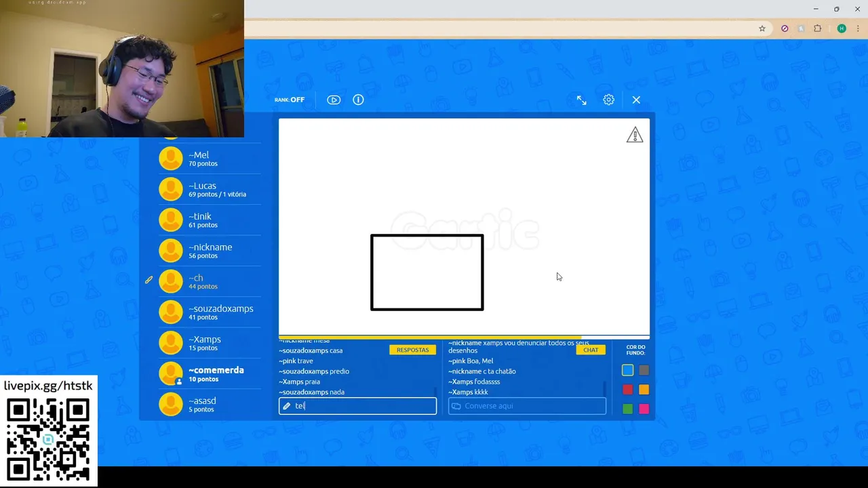Click player name ~Mel
The width and height of the screenshot is (868, 488).
click(x=199, y=155)
